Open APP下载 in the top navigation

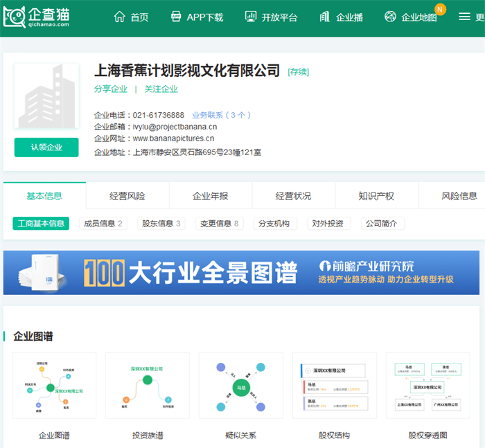pos(205,17)
